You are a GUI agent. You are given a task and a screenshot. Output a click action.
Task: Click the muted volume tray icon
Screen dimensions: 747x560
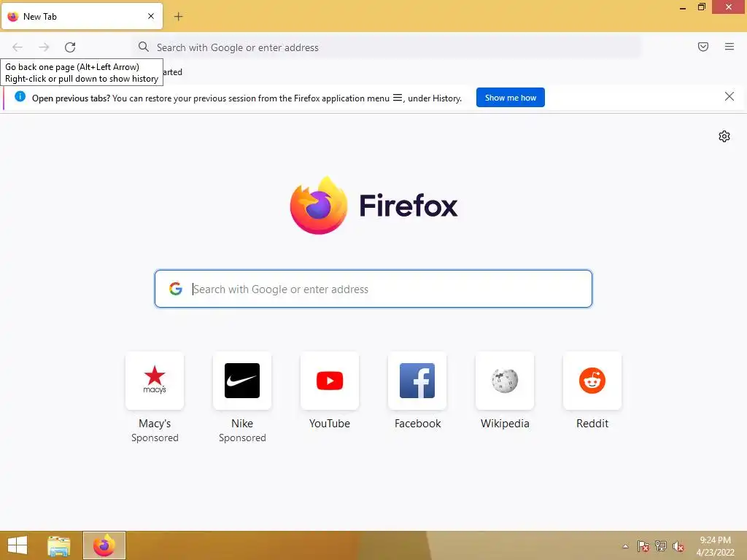click(x=678, y=546)
